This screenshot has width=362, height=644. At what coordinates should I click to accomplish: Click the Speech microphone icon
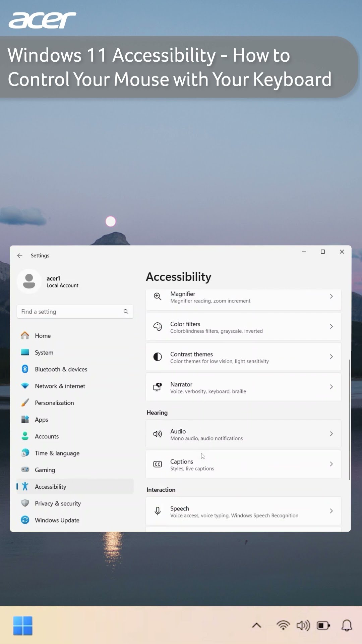(x=158, y=511)
